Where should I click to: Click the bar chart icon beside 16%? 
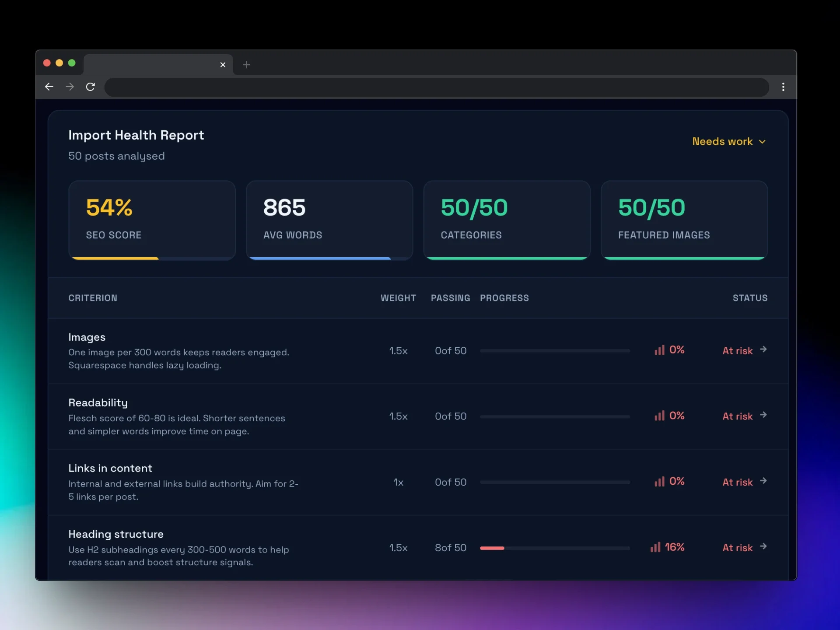[655, 547]
